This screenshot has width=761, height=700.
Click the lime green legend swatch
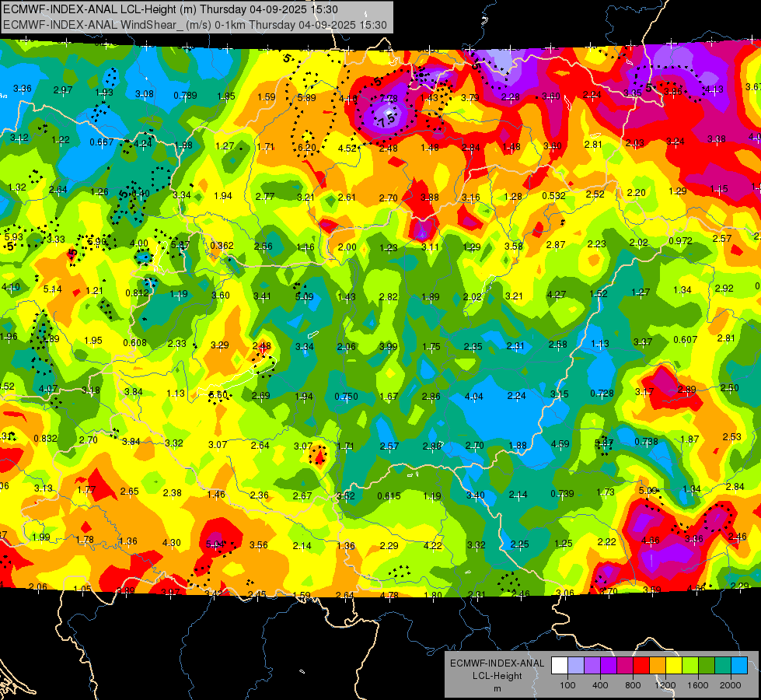(x=690, y=666)
